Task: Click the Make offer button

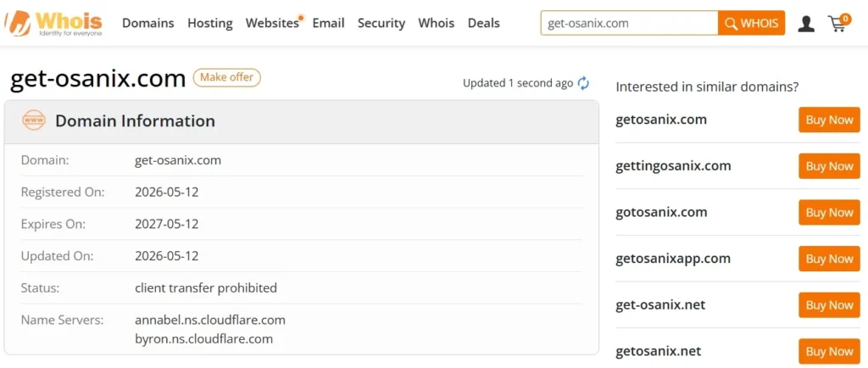Action: point(227,77)
